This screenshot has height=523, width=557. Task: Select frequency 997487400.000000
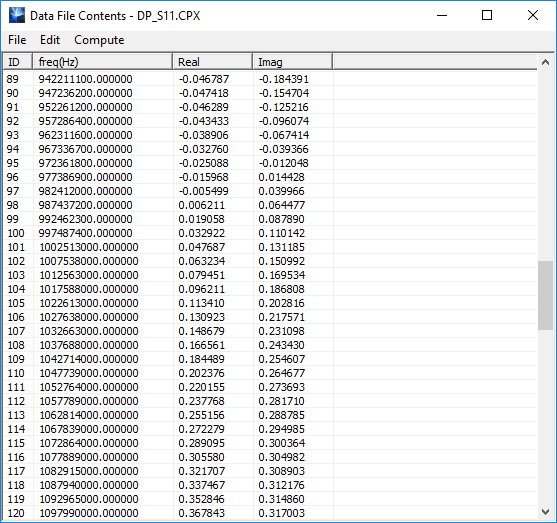tap(86, 233)
